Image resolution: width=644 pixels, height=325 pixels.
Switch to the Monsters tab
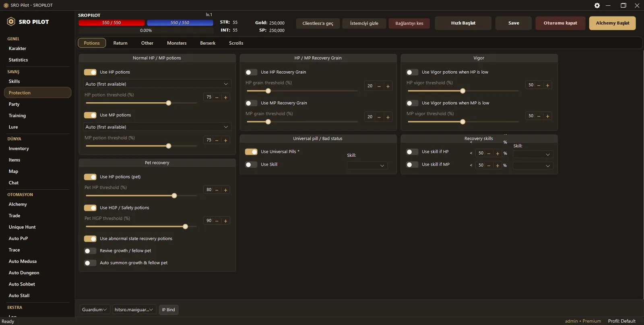[x=177, y=43]
